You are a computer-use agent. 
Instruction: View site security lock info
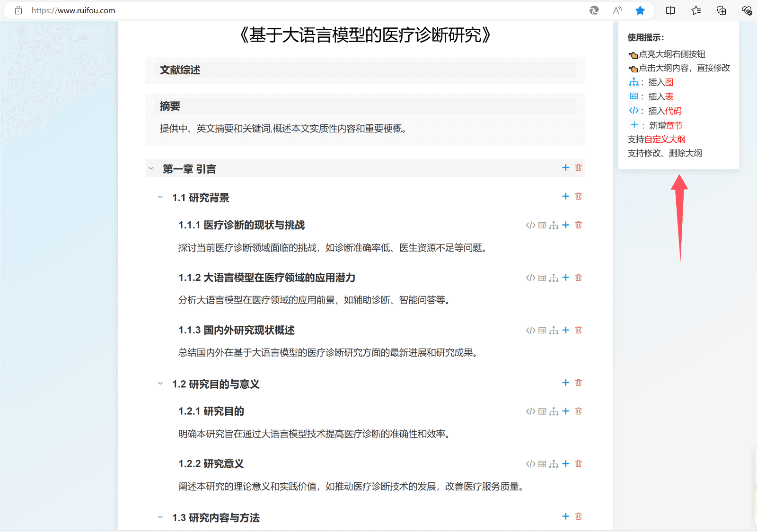pos(18,10)
